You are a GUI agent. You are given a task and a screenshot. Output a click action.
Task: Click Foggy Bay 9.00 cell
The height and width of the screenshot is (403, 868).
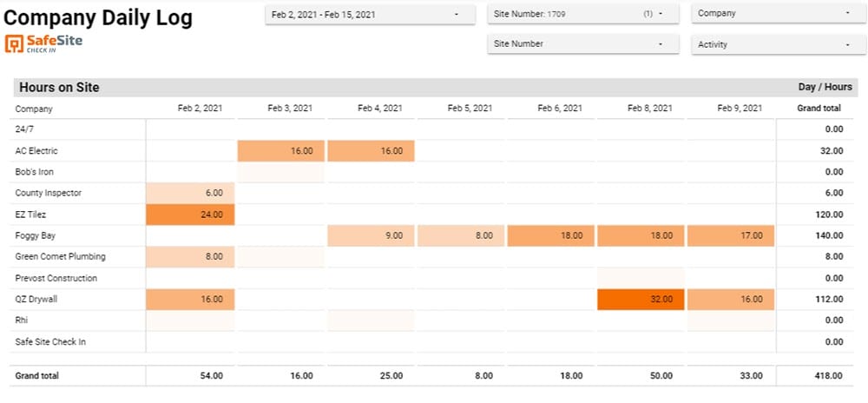(371, 236)
